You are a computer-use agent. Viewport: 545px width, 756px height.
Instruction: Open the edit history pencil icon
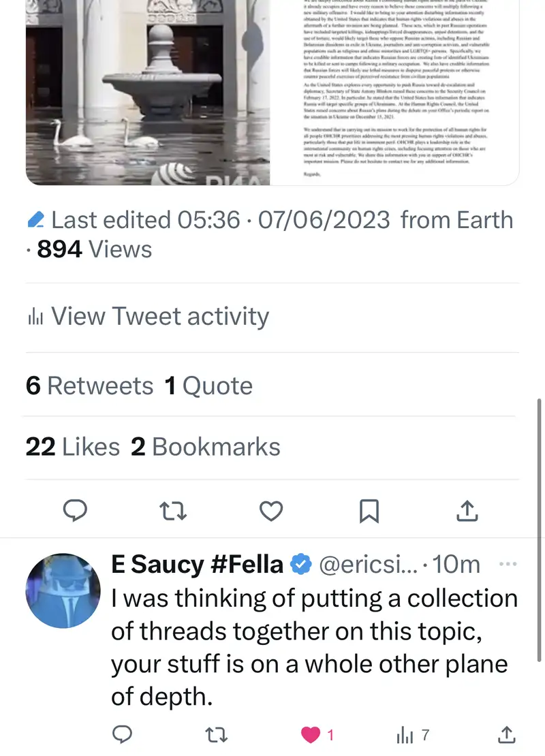(37, 221)
